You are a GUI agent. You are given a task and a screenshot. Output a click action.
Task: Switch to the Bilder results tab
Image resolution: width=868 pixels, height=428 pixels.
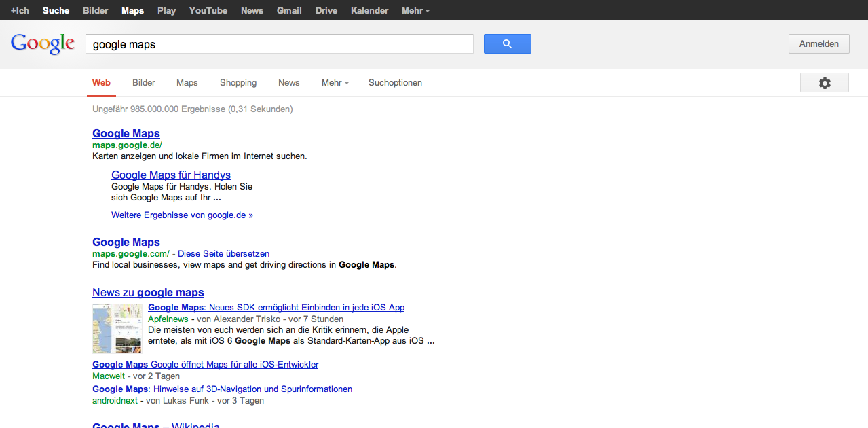[x=143, y=83]
